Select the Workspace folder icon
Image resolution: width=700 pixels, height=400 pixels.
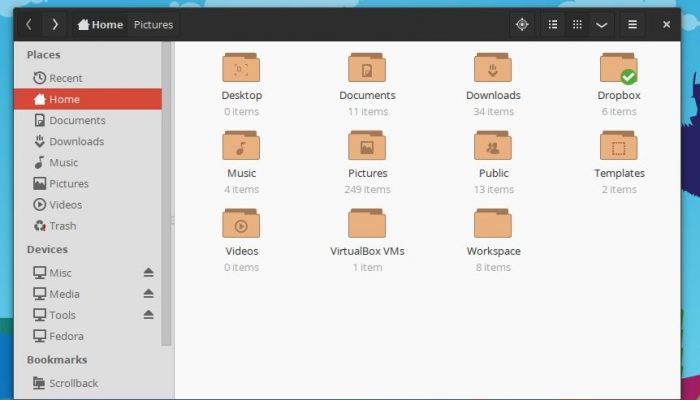(x=493, y=223)
